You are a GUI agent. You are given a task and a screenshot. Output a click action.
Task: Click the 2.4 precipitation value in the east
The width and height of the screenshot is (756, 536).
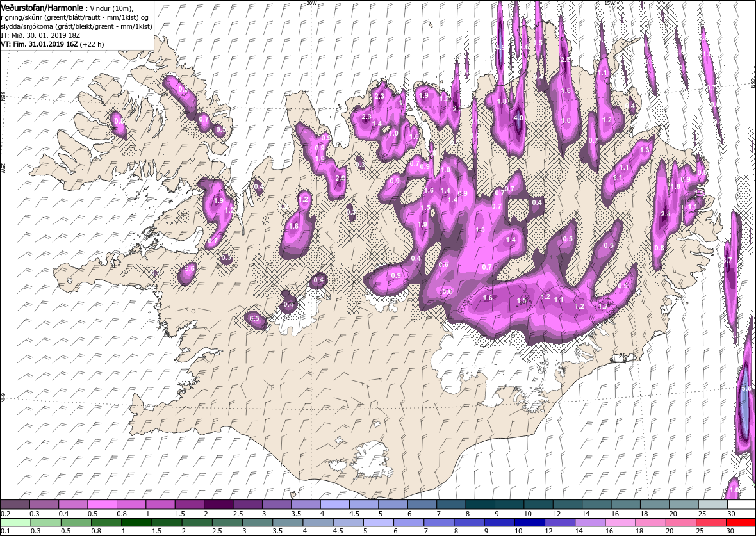(x=666, y=214)
